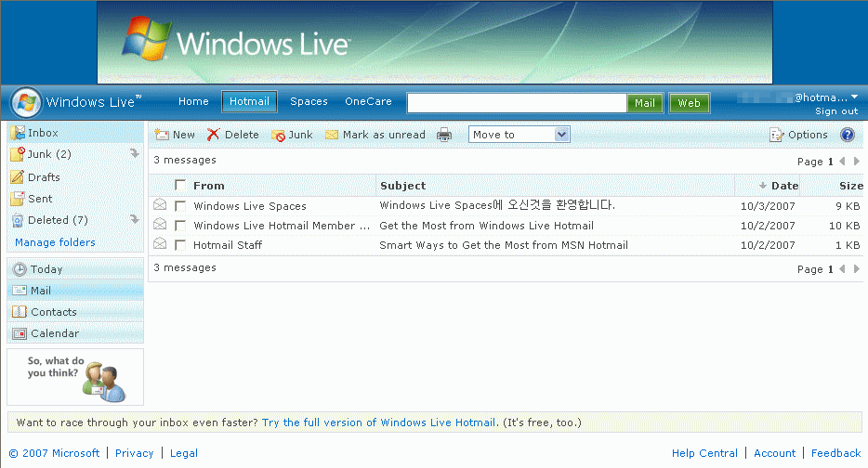Click the 2007 Microsoft copyright link

(x=54, y=453)
